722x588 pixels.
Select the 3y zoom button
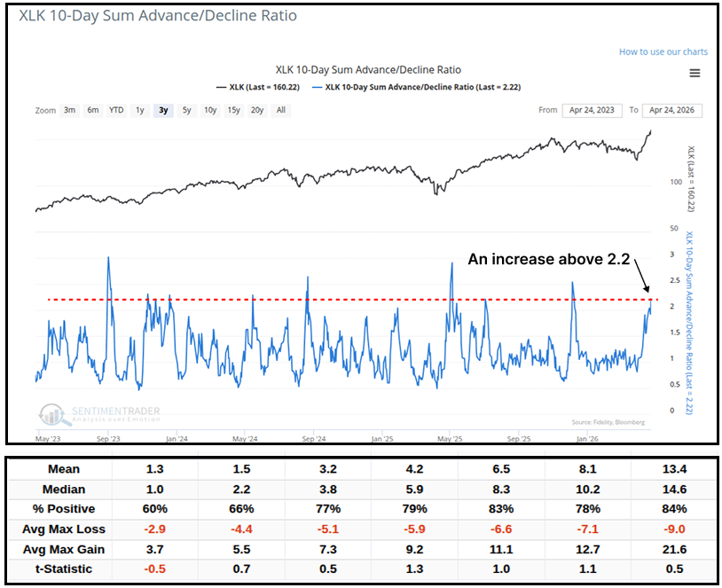pyautogui.click(x=162, y=110)
